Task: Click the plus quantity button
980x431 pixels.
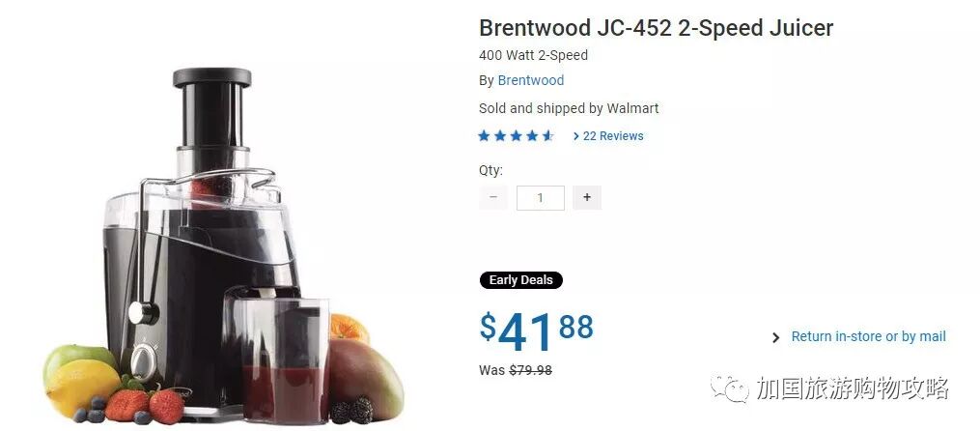Action: tap(587, 198)
